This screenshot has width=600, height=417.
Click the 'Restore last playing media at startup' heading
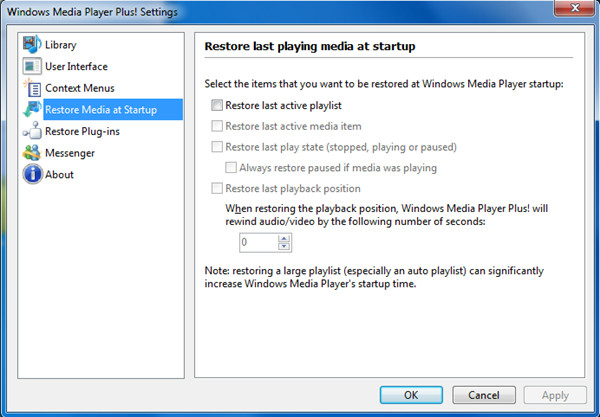pos(310,46)
